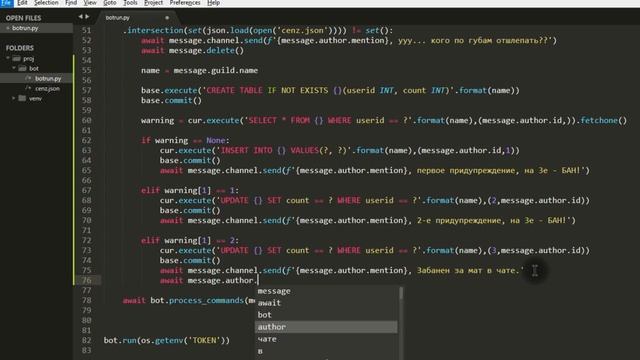Open the Preferences menu
The image size is (640, 360).
coord(185,3)
